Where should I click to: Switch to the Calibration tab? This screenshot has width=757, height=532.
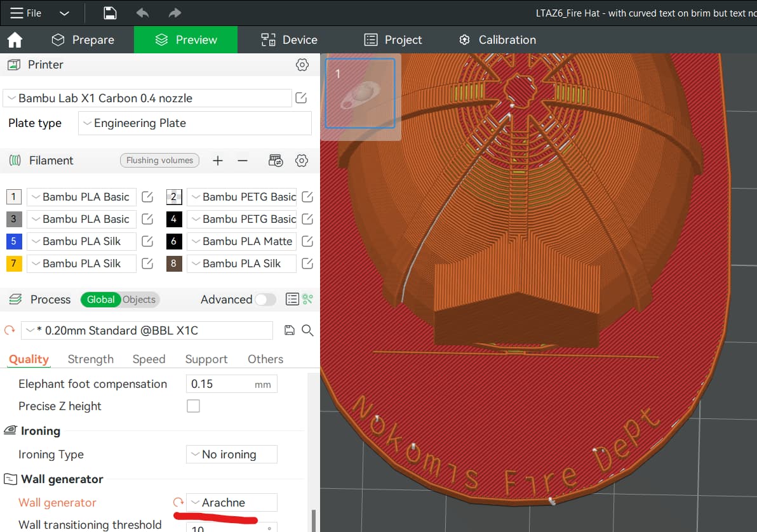(497, 39)
